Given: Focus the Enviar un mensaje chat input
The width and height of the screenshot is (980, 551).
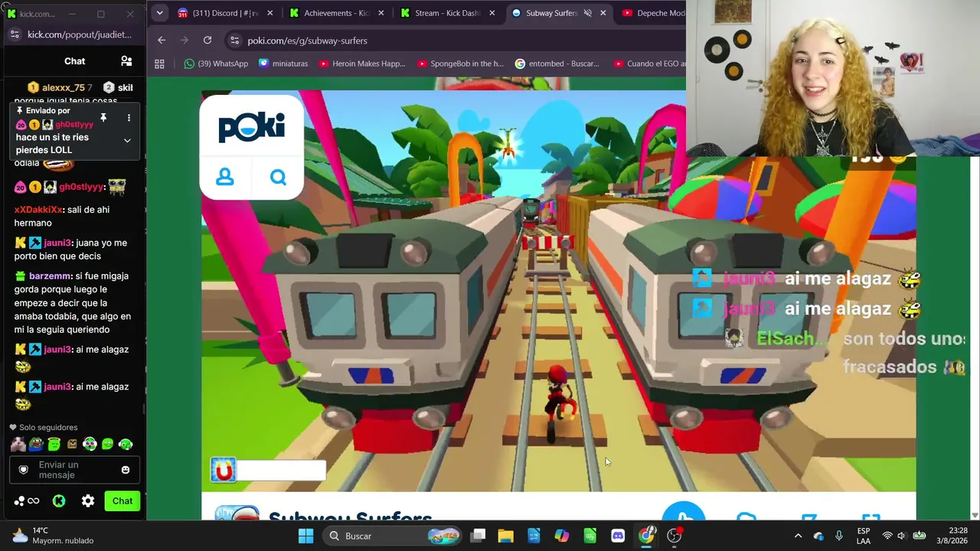Looking at the screenshot, I should 73,470.
